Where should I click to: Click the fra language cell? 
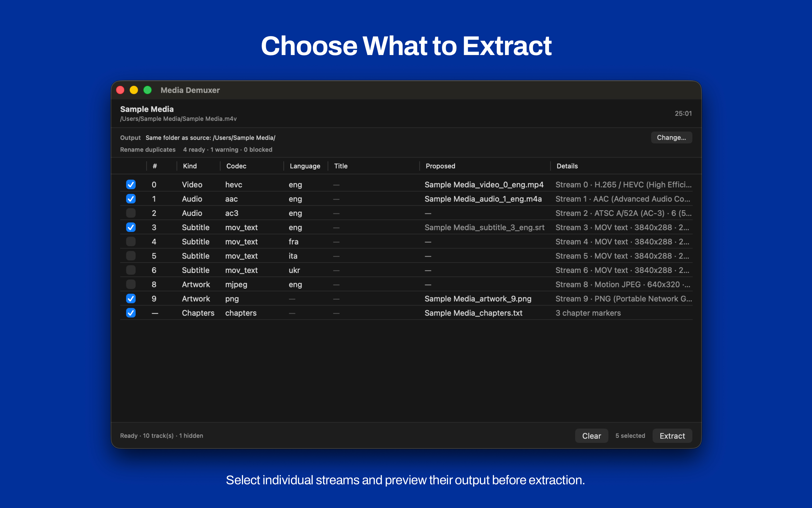pyautogui.click(x=293, y=242)
